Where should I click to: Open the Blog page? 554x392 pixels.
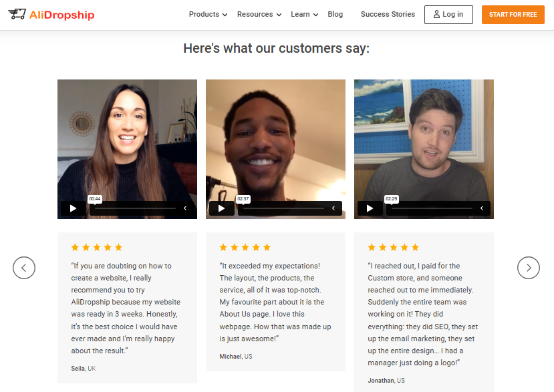tap(335, 15)
